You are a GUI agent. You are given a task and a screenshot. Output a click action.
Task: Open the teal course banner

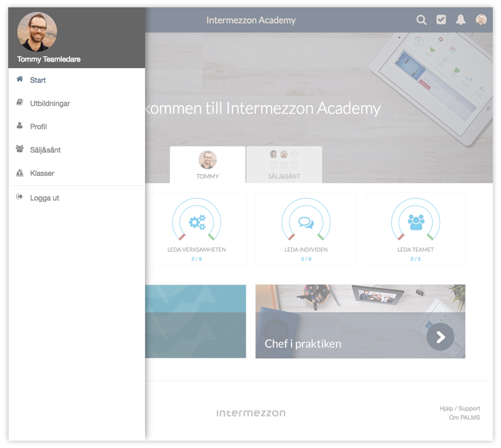point(195,321)
